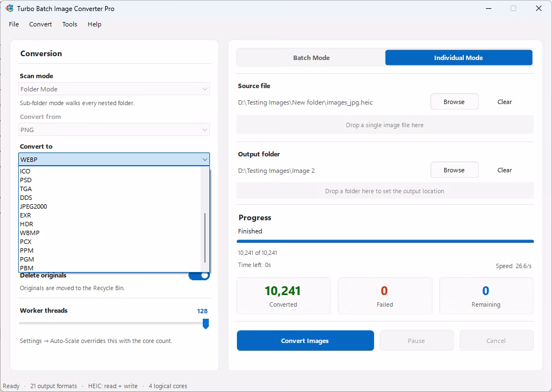Click the worker threads value 128
This screenshot has height=392, width=552.
pyautogui.click(x=202, y=311)
